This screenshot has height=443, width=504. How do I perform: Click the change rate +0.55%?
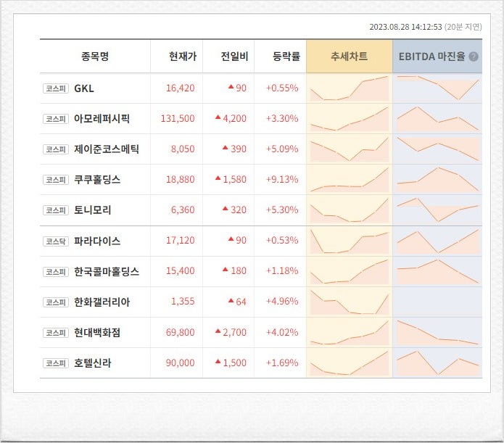point(282,88)
